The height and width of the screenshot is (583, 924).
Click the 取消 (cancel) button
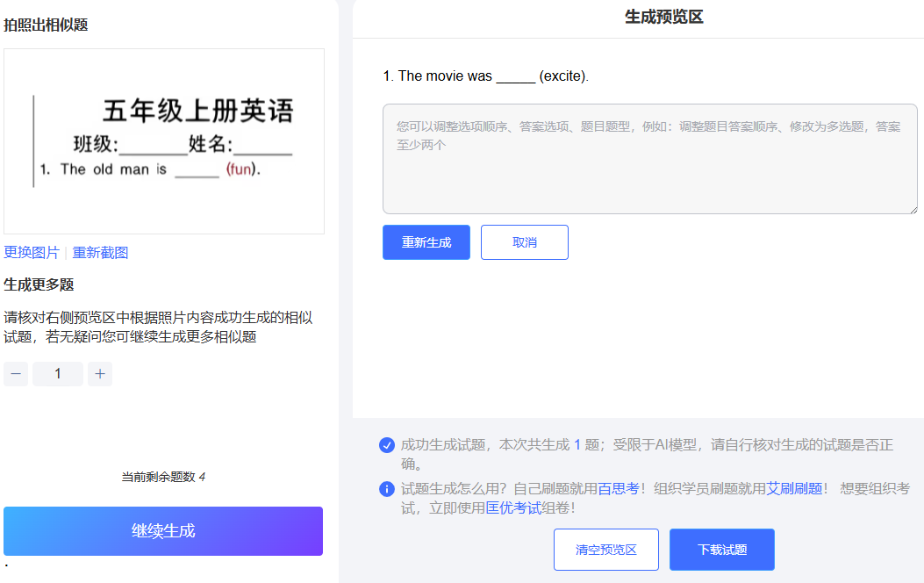coord(524,242)
